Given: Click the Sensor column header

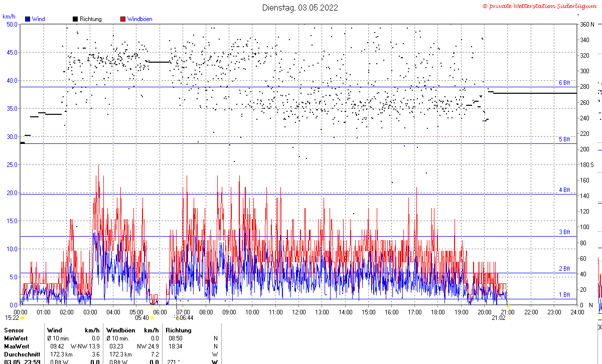Looking at the screenshot, I should [14, 330].
